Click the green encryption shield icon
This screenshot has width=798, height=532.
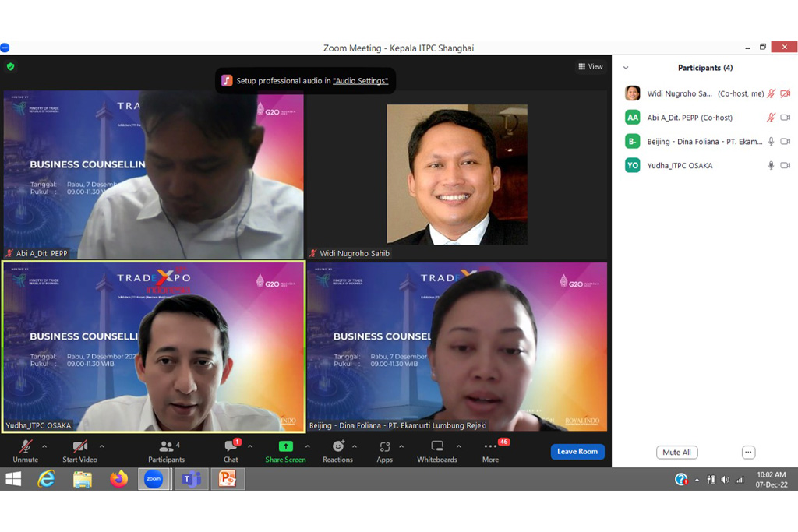coord(10,67)
